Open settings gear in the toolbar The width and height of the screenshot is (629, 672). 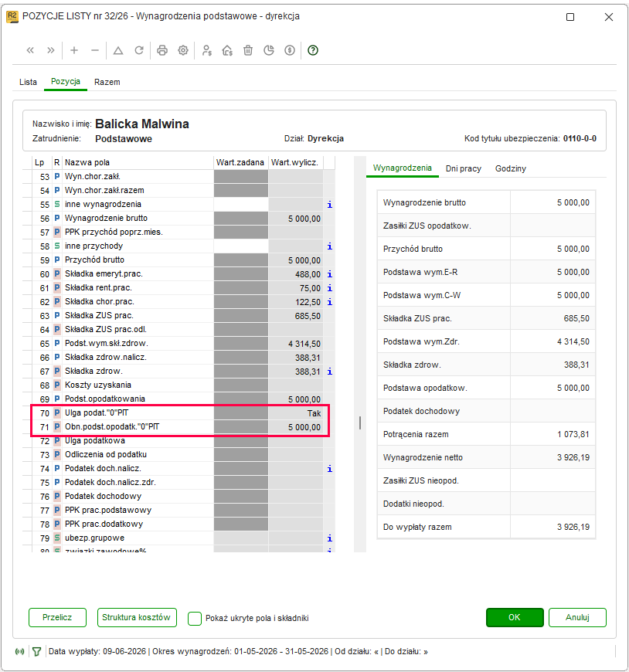tap(183, 50)
